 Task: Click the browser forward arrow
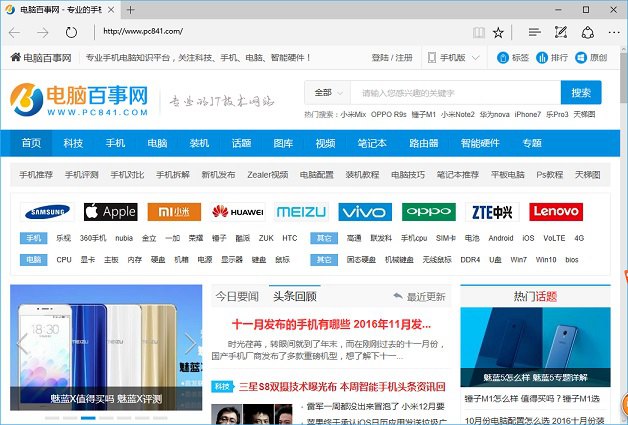click(42, 32)
